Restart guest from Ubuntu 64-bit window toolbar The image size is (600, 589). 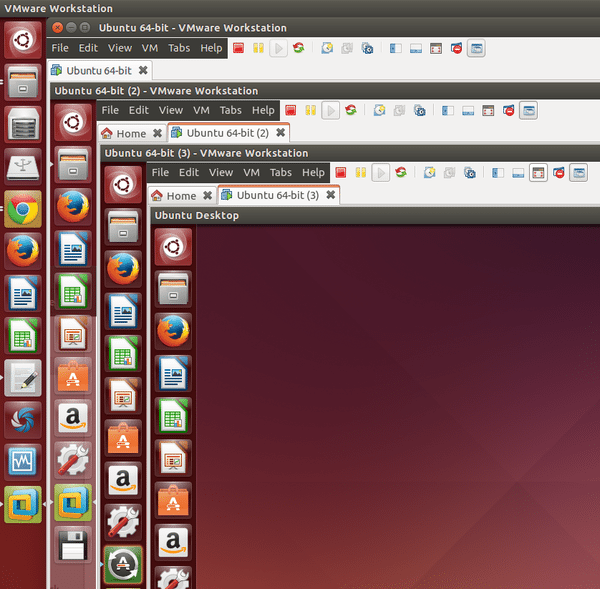(298, 48)
